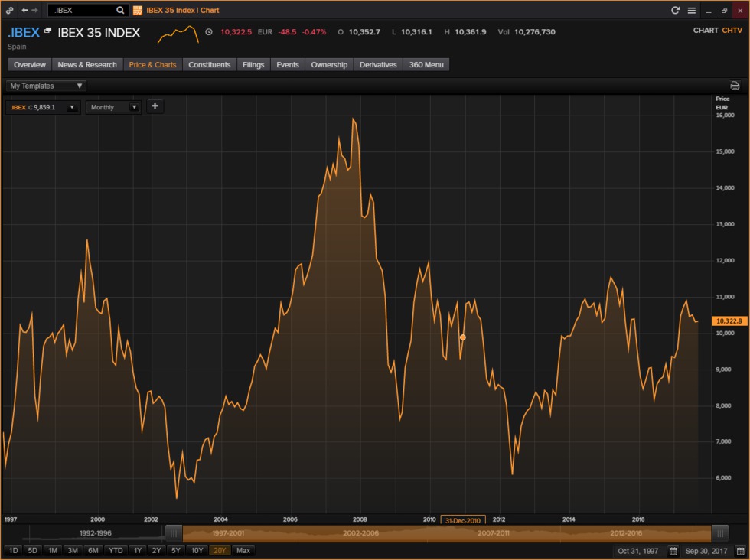Set range to 10Y
Image resolution: width=750 pixels, height=560 pixels.
coord(197,550)
